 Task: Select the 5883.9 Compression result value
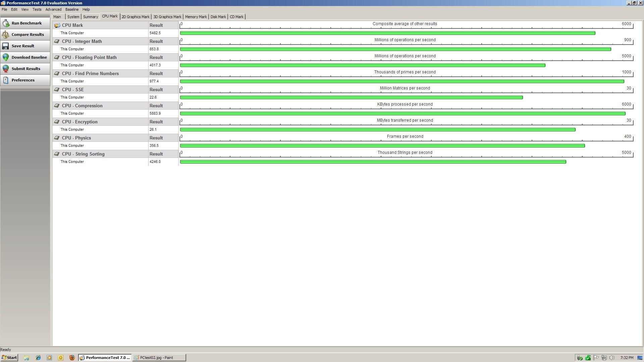pyautogui.click(x=155, y=113)
